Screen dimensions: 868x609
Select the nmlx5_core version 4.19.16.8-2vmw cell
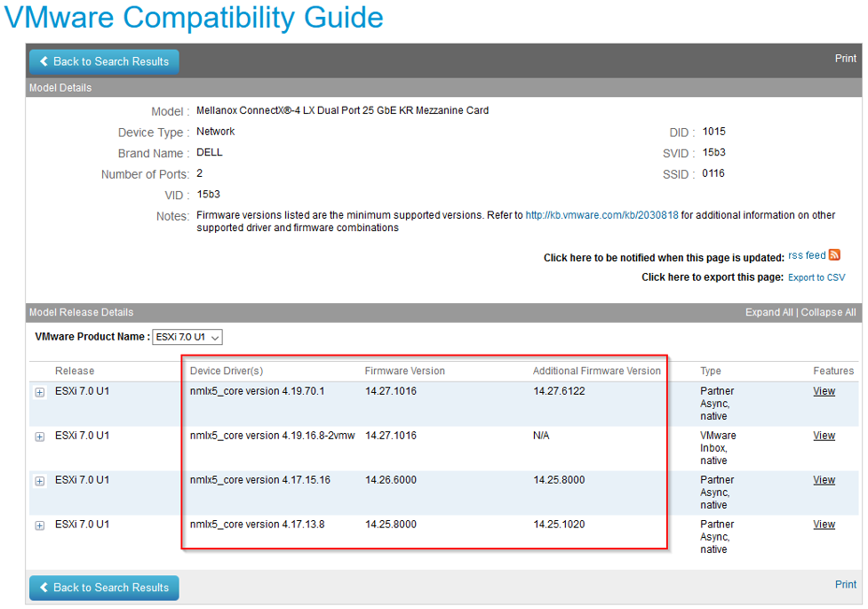coord(272,436)
